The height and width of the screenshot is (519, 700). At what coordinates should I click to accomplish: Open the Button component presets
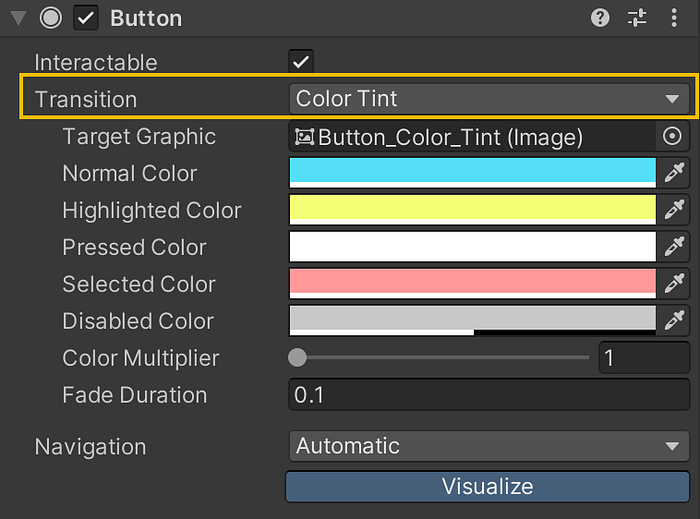[x=637, y=18]
